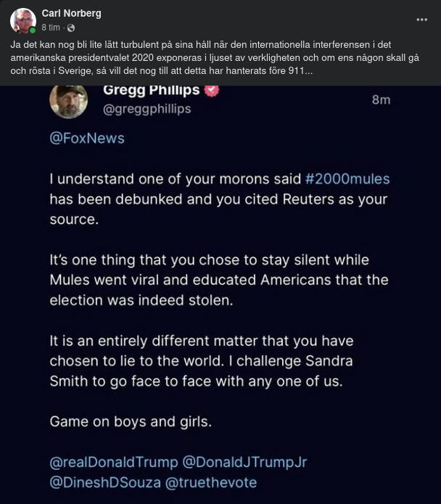Open the embedded image at Sandra Smith paragraph
Image resolution: width=441 pixels, height=504 pixels.
(201, 360)
